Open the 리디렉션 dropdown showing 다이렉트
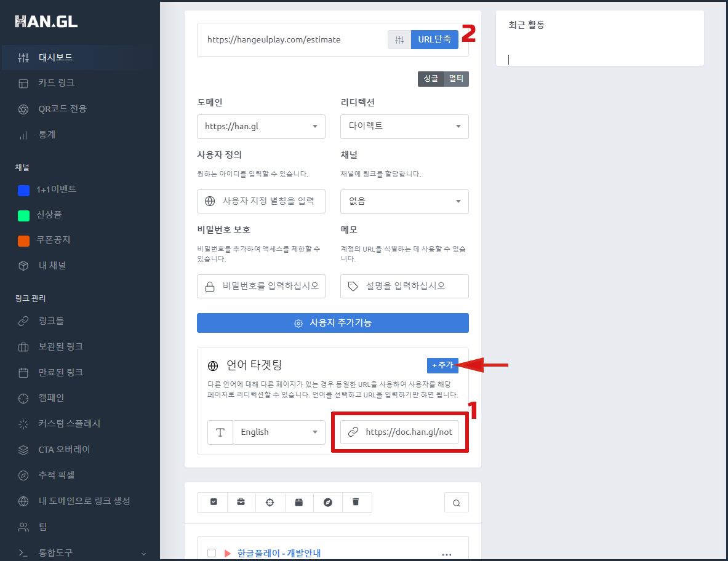Screen dimensions: 728x561 (x=404, y=127)
